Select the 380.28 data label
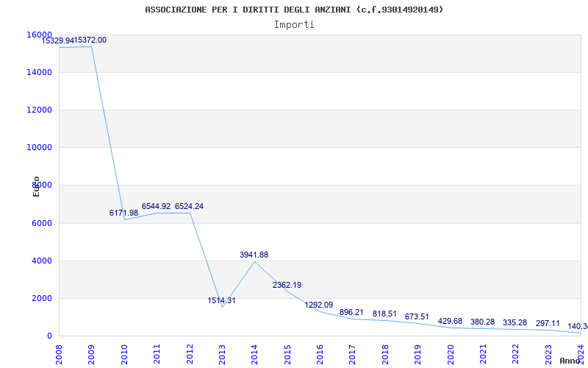The width and height of the screenshot is (588, 368). coord(482,322)
